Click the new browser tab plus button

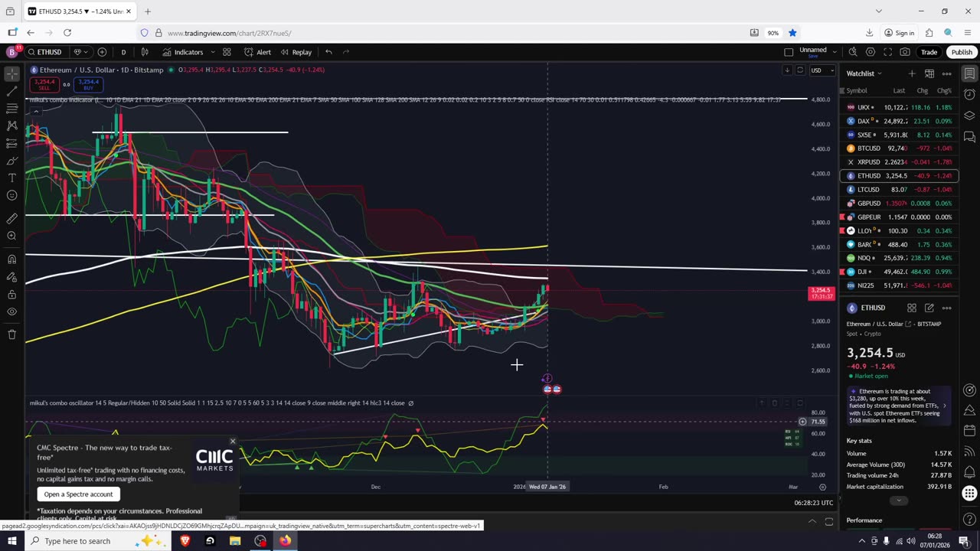(148, 11)
